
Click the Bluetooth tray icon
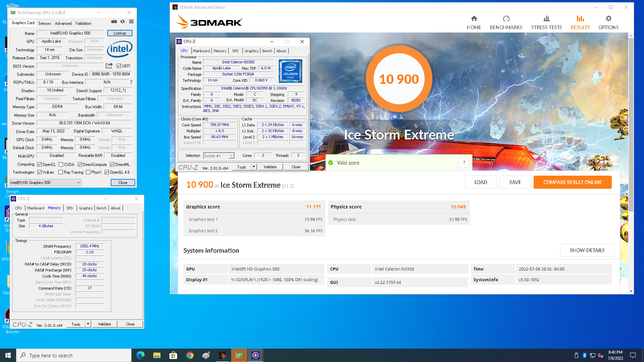[584, 355]
